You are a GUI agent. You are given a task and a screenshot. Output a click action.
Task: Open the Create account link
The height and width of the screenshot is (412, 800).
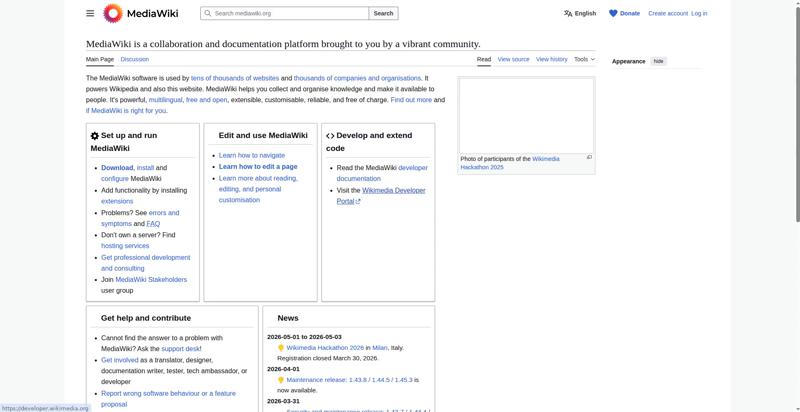pyautogui.click(x=668, y=13)
